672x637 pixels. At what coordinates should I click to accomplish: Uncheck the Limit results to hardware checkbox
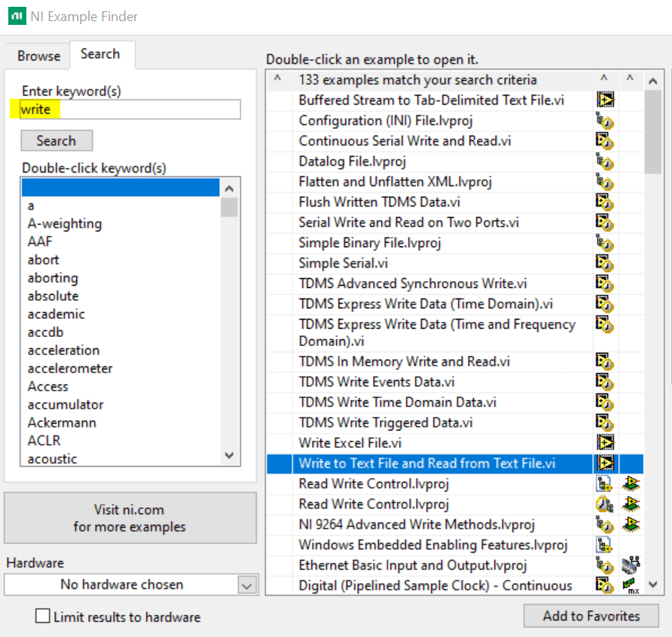pyautogui.click(x=43, y=617)
